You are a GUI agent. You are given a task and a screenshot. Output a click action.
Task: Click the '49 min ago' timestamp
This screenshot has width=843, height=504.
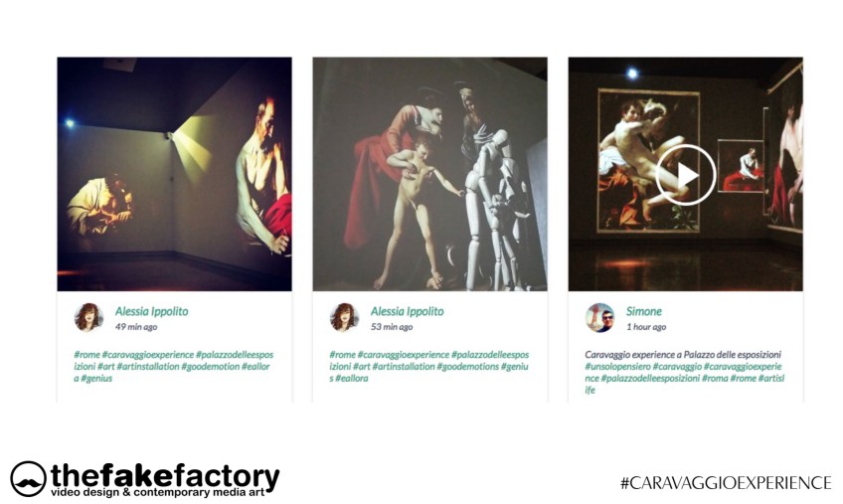tap(136, 326)
